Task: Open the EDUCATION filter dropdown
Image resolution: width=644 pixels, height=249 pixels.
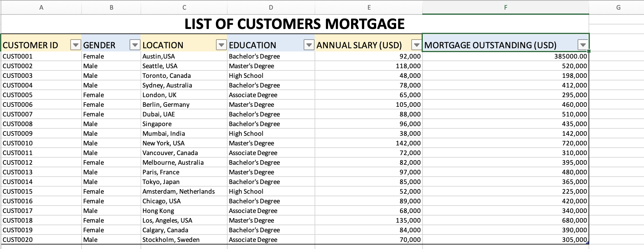Action: pos(309,45)
